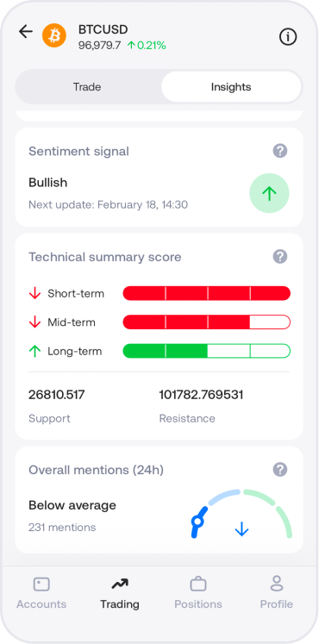Tap the green bullish arrow circle
The width and height of the screenshot is (319, 644).
point(269,193)
